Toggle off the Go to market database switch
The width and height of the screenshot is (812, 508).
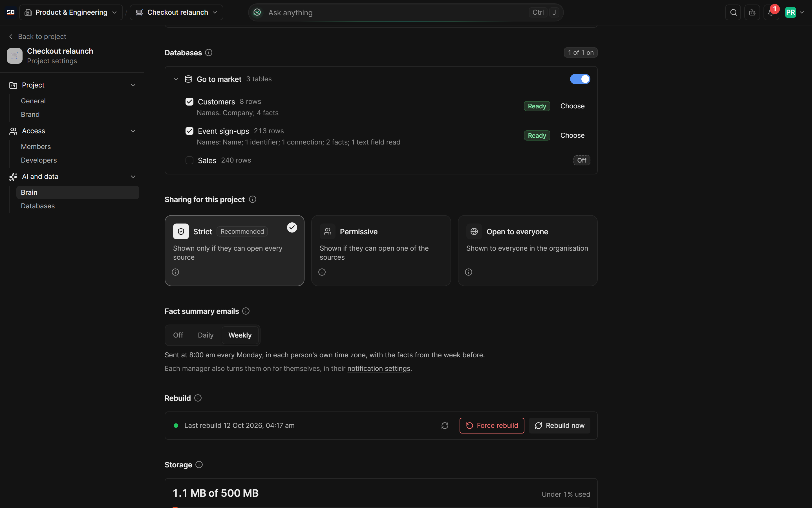580,79
